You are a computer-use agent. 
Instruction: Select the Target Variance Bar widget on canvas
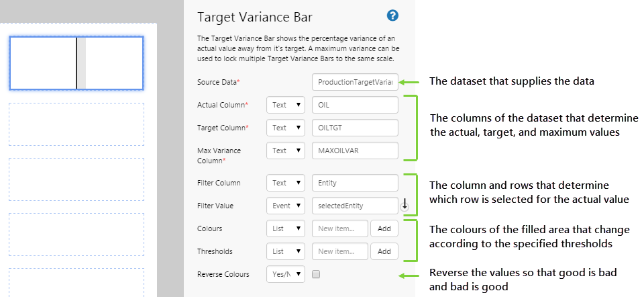click(x=76, y=63)
